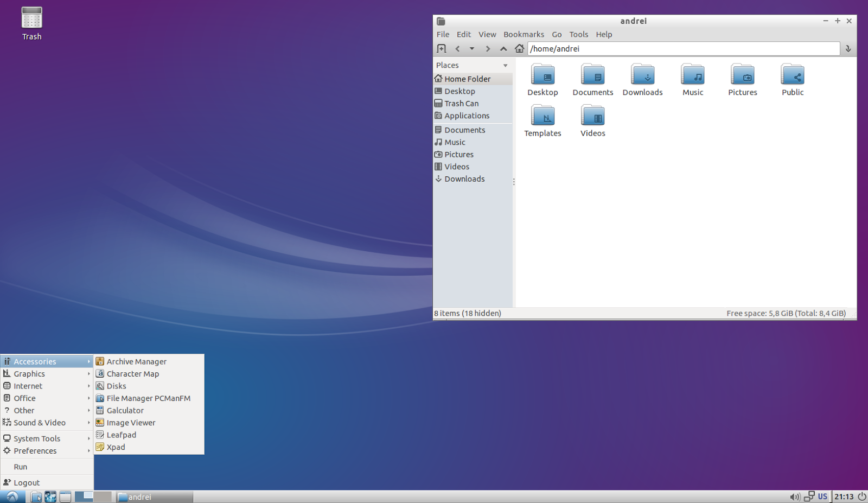Adjust the volume from the system tray

pos(795,496)
